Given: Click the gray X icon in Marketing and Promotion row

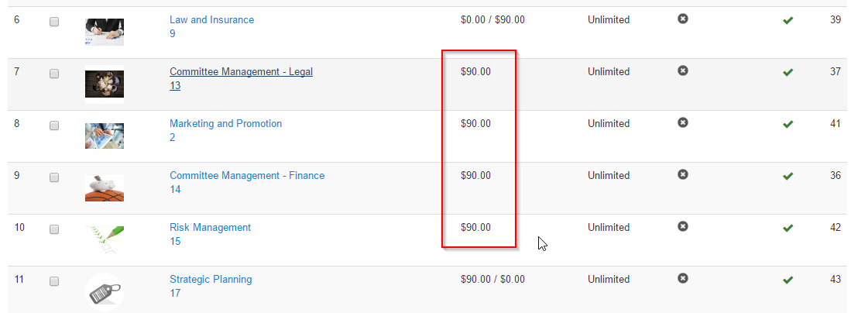Looking at the screenshot, I should pyautogui.click(x=683, y=122).
